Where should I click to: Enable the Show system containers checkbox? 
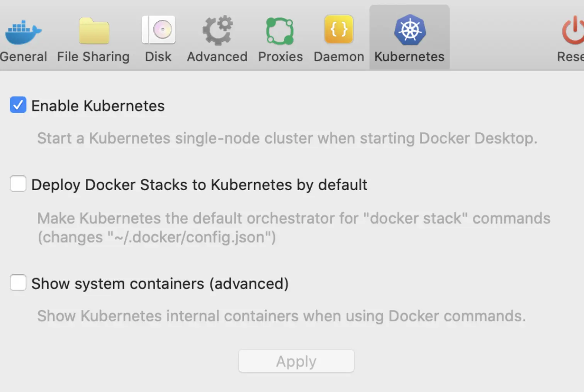click(18, 283)
